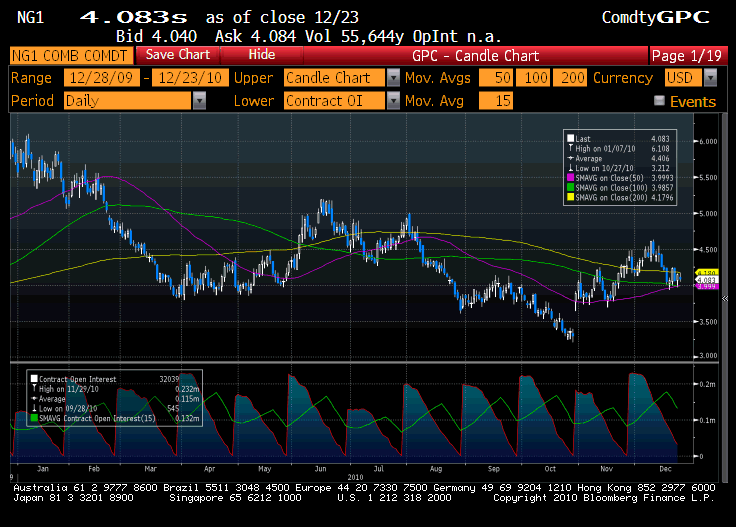736x527 pixels.
Task: Select the NG1 COMB COMDT tab
Action: [x=70, y=55]
